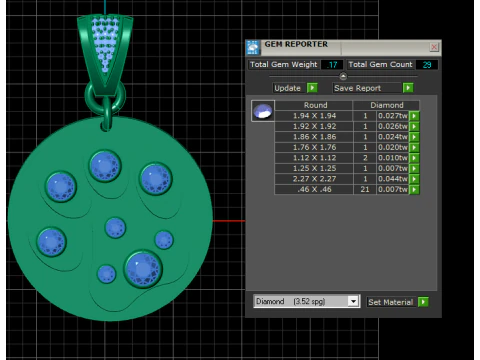Click the Update button label

point(289,88)
